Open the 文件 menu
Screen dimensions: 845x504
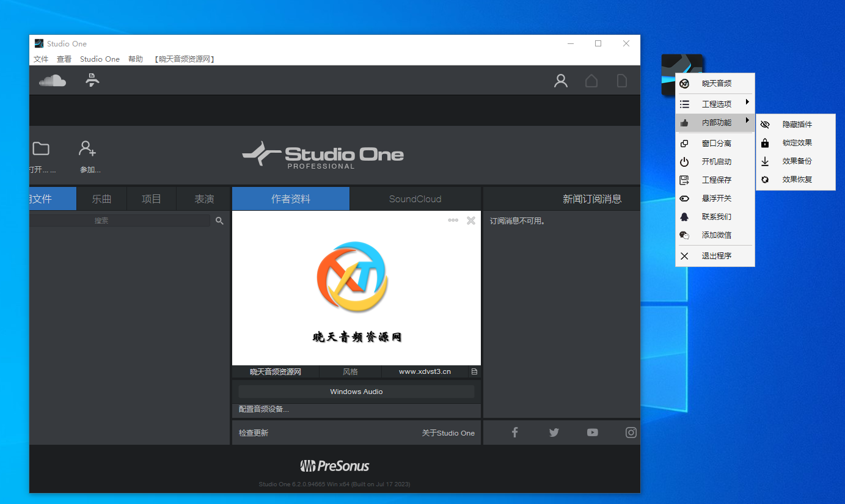[x=41, y=59]
